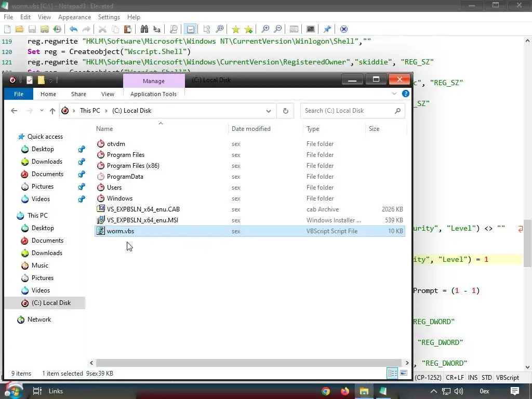
Task: Click the blue Explorer help icon
Action: coord(405,94)
